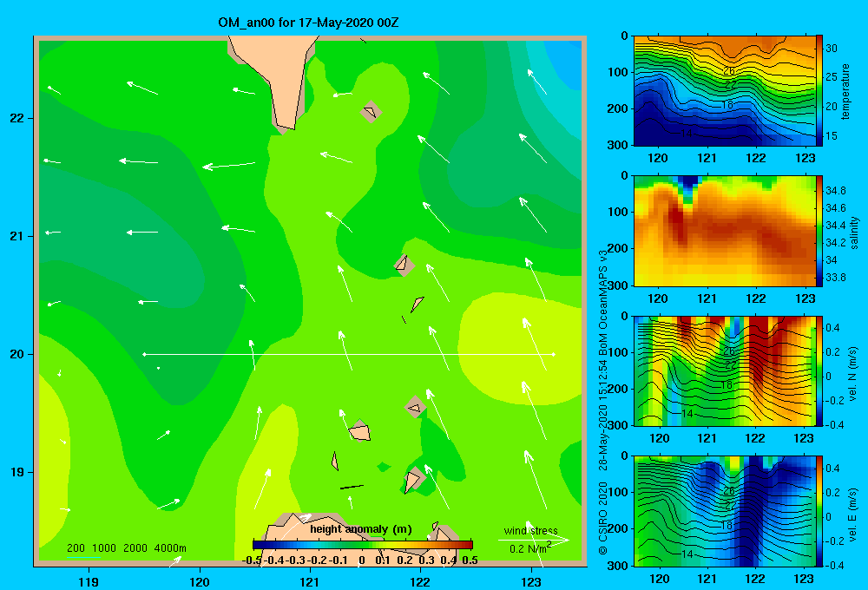Viewport: 868px width, 590px height.
Task: Click longitude label 121 under salinity panel
Action: pos(707,298)
